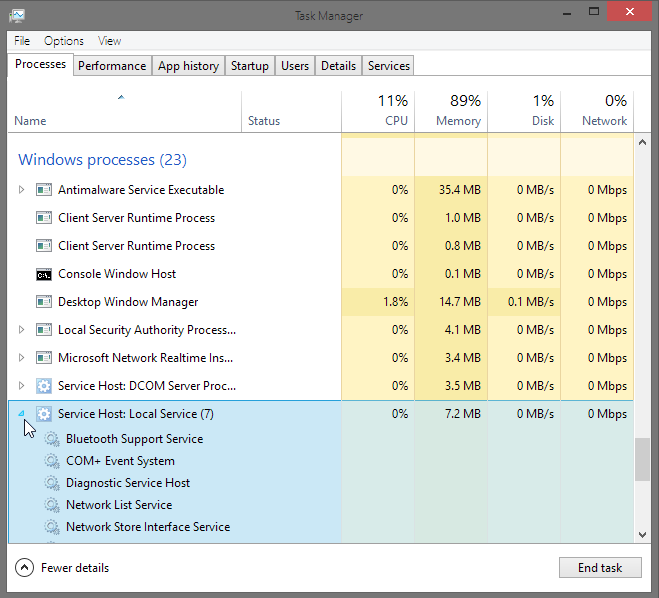Select the Diagnostic Service Host entry
This screenshot has width=659, height=598.
(x=128, y=483)
